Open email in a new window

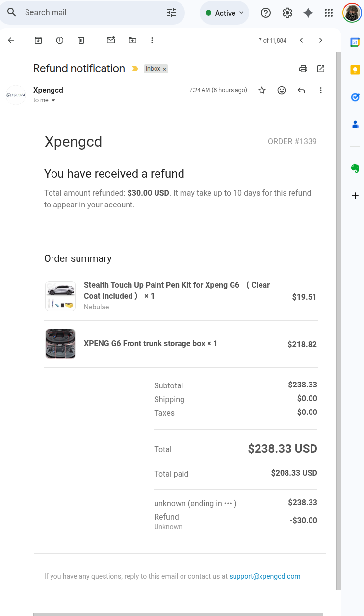[x=321, y=69]
